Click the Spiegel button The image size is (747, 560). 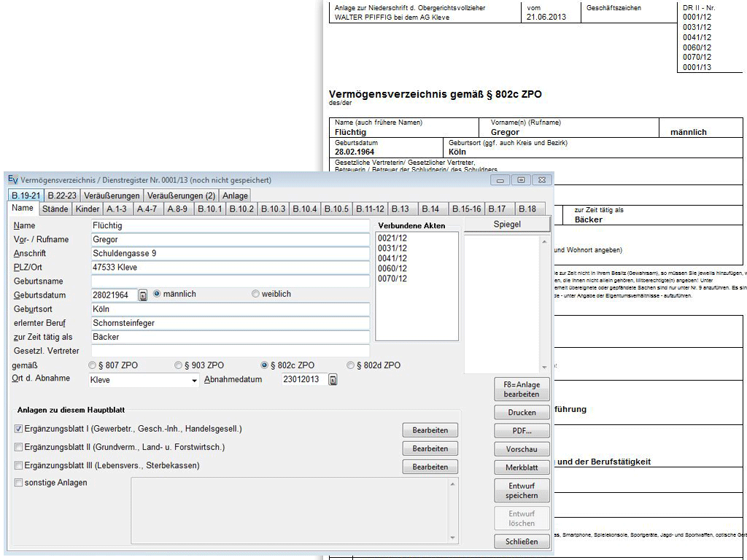pos(507,225)
